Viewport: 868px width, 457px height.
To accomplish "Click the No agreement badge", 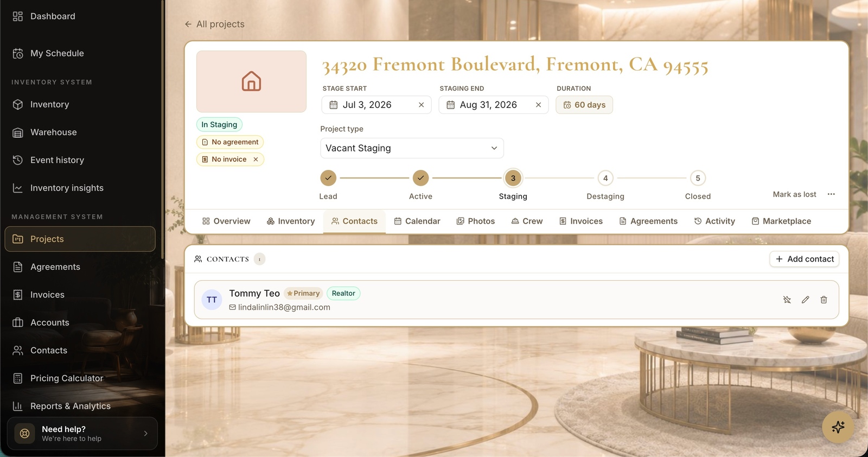I will [230, 142].
